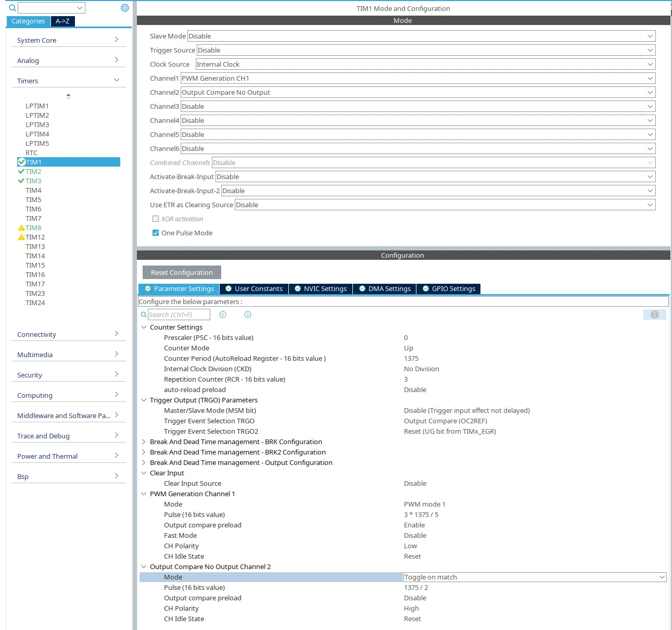Click the search magnifier icon above Categories
672x630 pixels.
click(x=12, y=8)
